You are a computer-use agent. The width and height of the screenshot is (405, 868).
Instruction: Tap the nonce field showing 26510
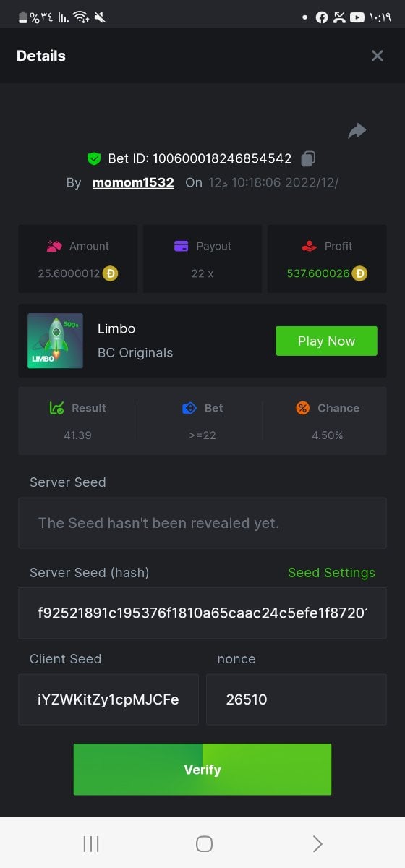click(297, 699)
